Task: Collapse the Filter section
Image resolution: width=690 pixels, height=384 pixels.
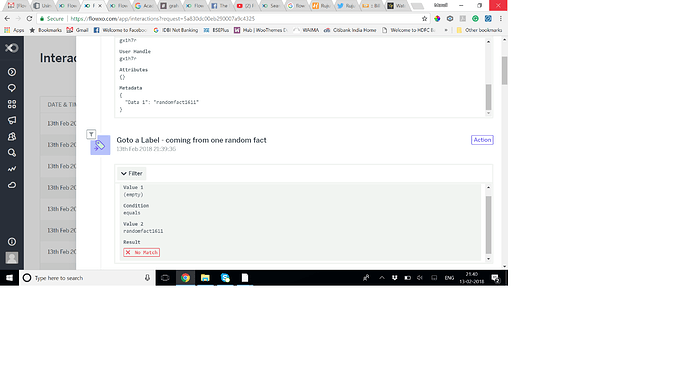Action: (132, 173)
